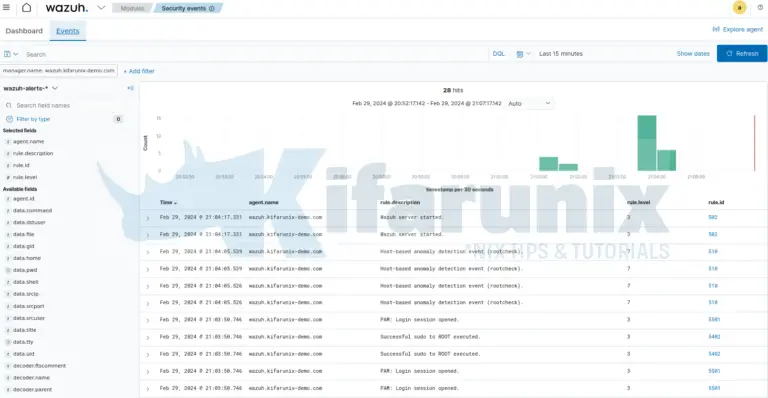Open the Security events breadcrumb

[x=188, y=8]
